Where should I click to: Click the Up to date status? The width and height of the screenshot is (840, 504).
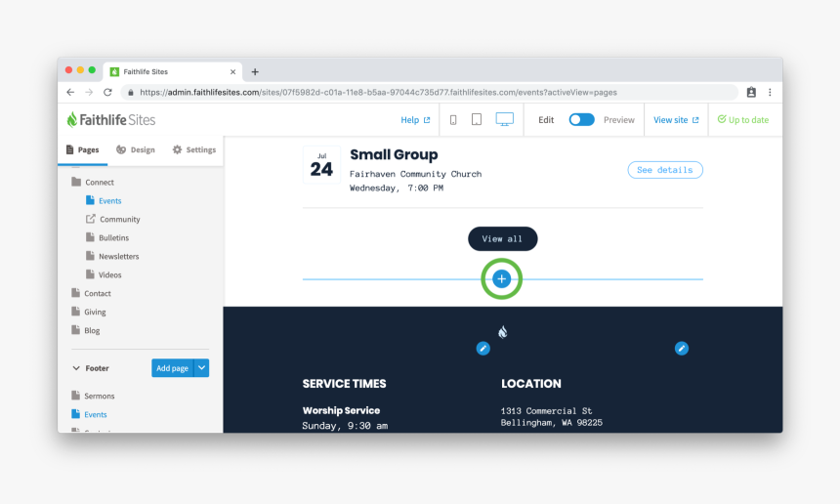pyautogui.click(x=743, y=120)
